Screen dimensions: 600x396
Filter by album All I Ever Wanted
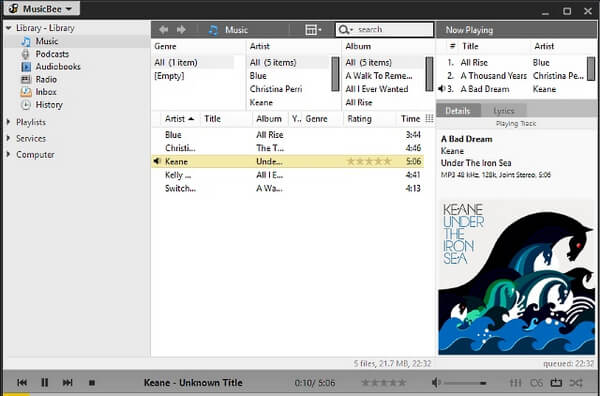[x=377, y=89]
